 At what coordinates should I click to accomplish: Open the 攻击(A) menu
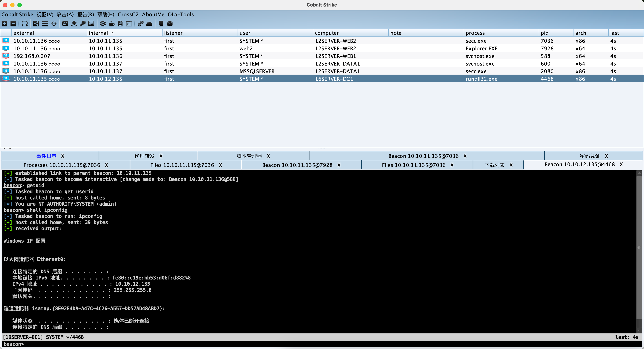[65, 14]
